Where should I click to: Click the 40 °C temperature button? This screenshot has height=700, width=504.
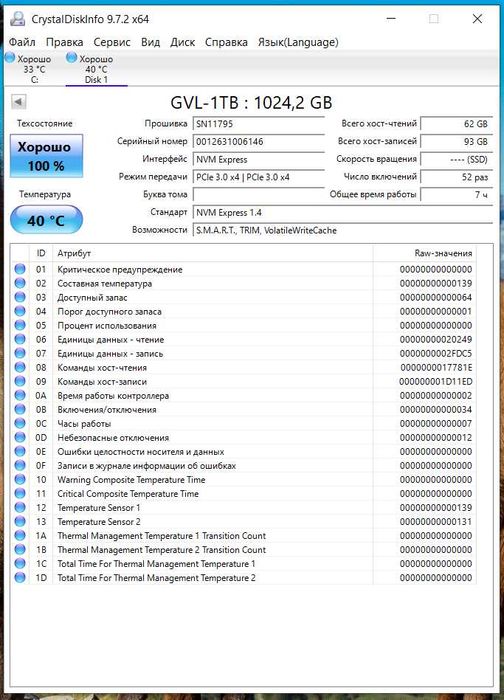coord(46,220)
